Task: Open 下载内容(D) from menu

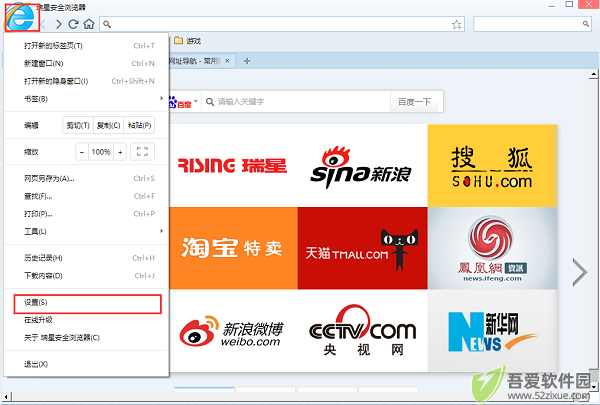Action: coord(86,276)
